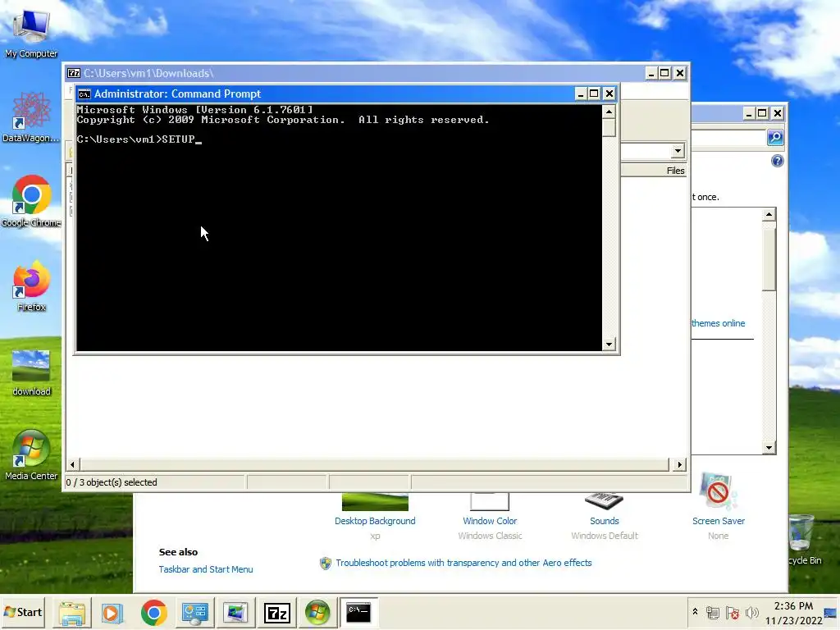
Task: Close the 7-Zip Downloads window
Action: click(680, 73)
